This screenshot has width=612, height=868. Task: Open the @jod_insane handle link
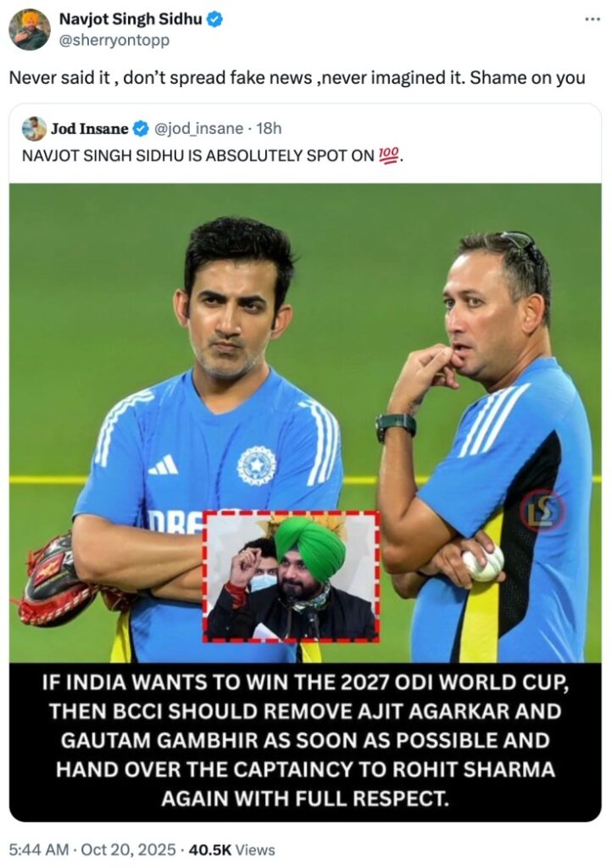[x=198, y=129]
